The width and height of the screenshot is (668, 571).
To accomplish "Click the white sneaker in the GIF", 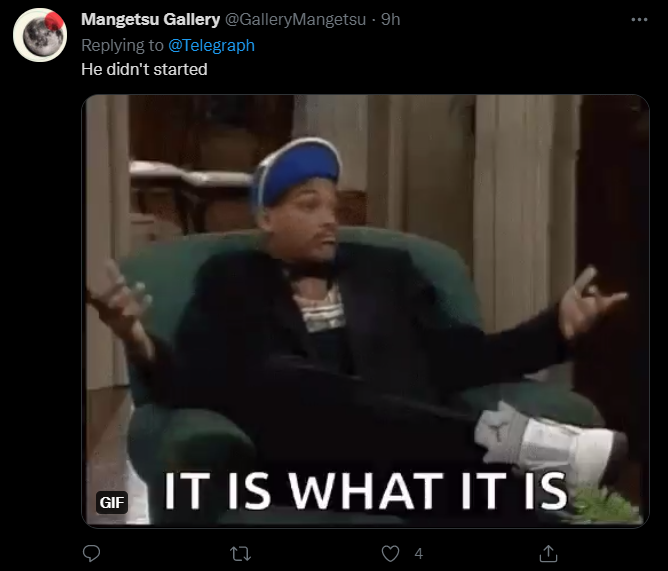I will [550, 443].
